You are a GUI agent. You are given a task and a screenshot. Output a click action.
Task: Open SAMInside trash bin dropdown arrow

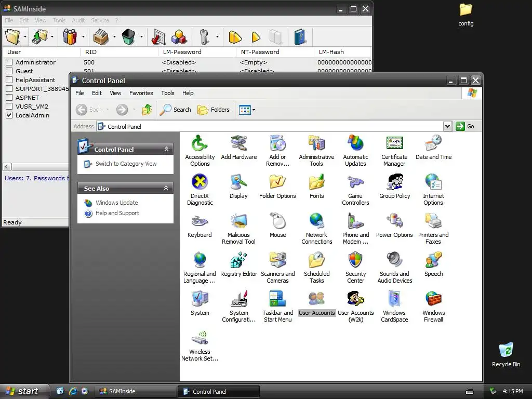pyautogui.click(x=141, y=37)
